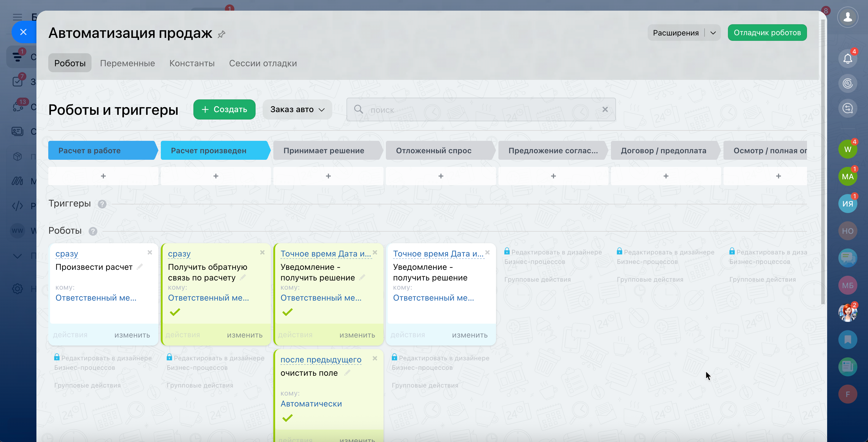Open the notifications bell
The image size is (868, 442).
(848, 59)
